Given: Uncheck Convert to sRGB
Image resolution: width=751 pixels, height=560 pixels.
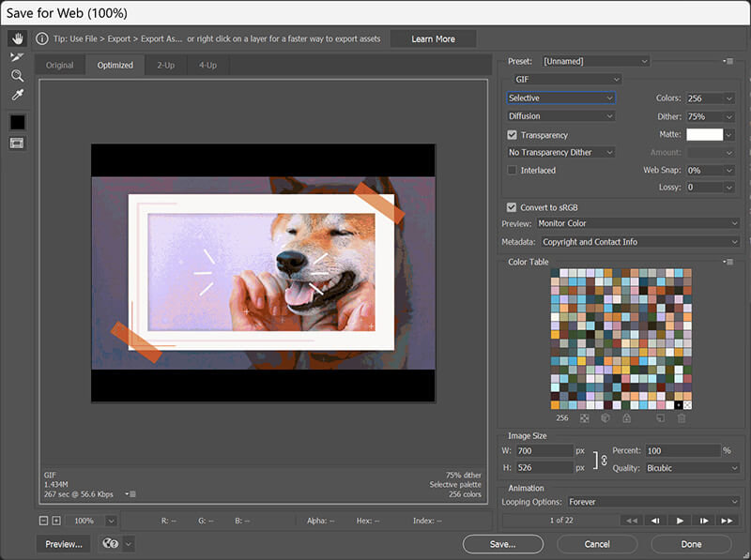Looking at the screenshot, I should click(510, 207).
